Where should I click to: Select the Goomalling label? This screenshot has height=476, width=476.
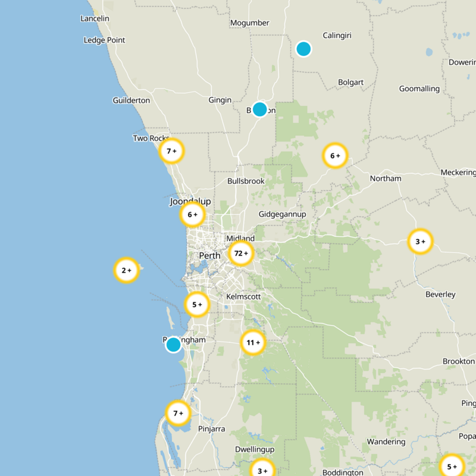coord(419,89)
